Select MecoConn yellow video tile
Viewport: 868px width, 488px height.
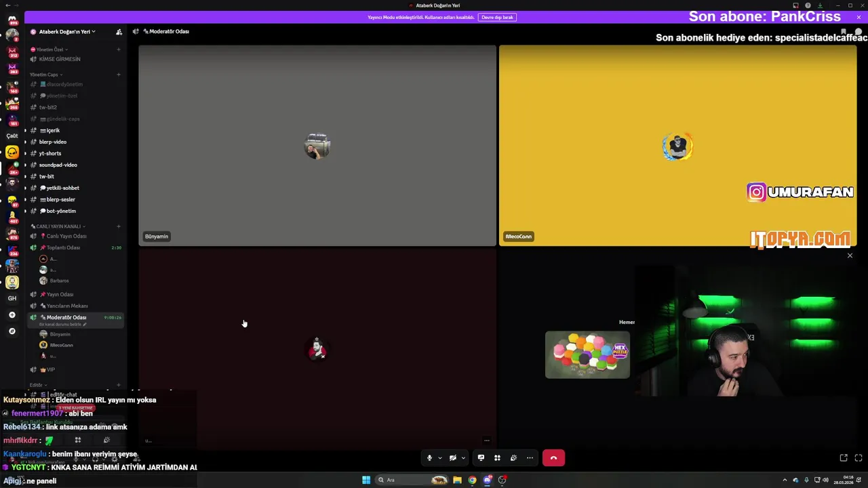(x=677, y=146)
